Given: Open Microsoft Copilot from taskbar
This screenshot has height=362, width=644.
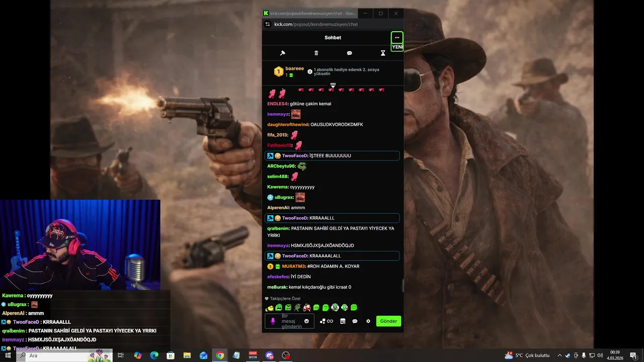Looking at the screenshot, I should pos(138,355).
